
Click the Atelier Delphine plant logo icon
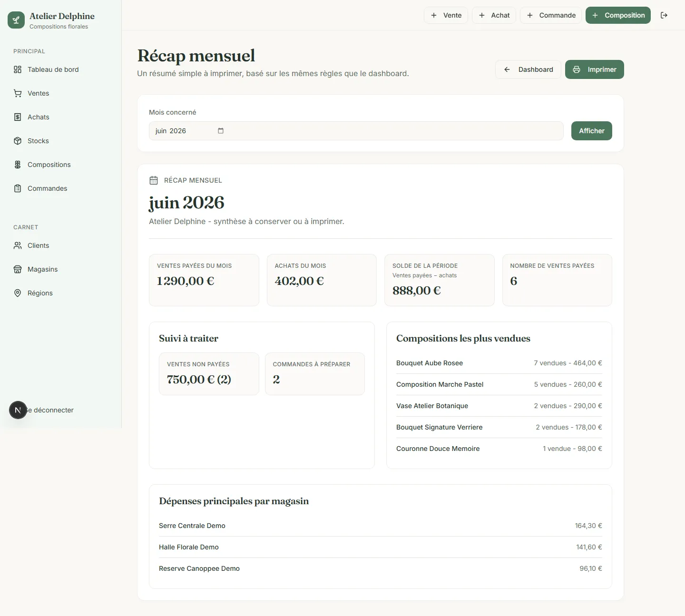16,20
